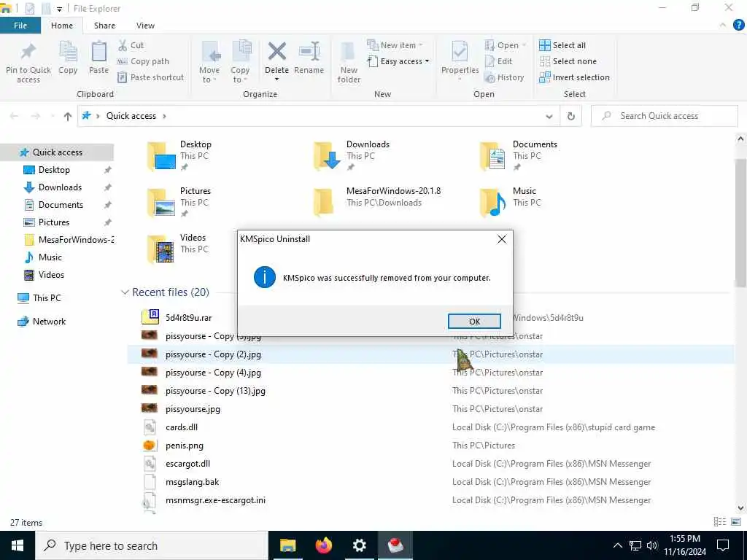Click the Delete red X icon
Viewport: 747px width, 560px height.
[x=276, y=52]
